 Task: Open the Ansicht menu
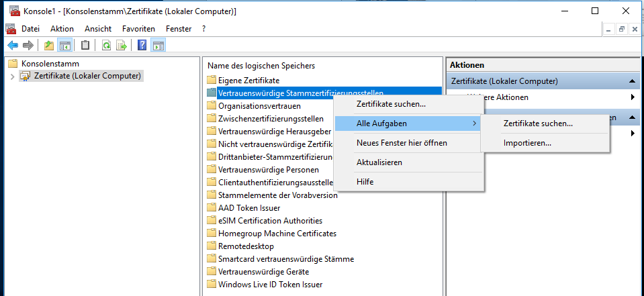[98, 29]
